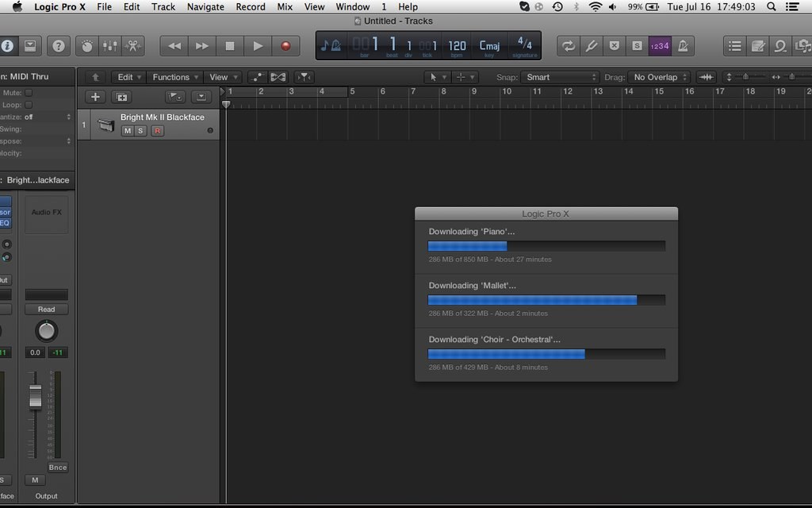Open the Apple Loops browser
The image size is (812, 508).
(780, 46)
